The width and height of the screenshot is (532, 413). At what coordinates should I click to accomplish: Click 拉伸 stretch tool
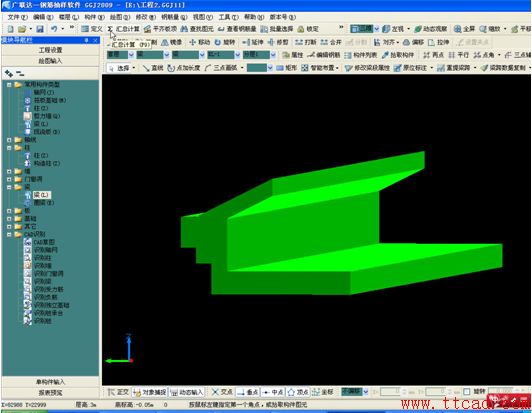[439, 42]
